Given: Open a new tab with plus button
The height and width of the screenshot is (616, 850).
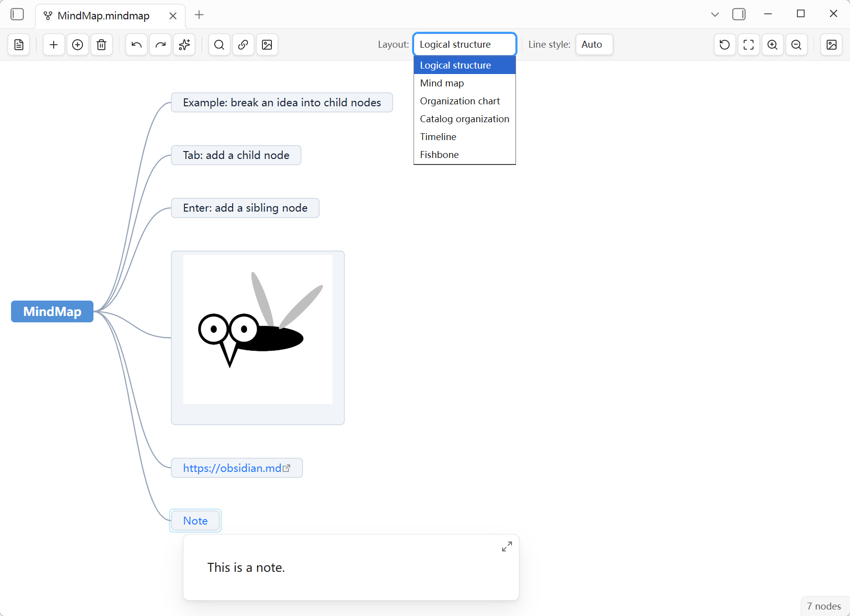Looking at the screenshot, I should pyautogui.click(x=199, y=15).
